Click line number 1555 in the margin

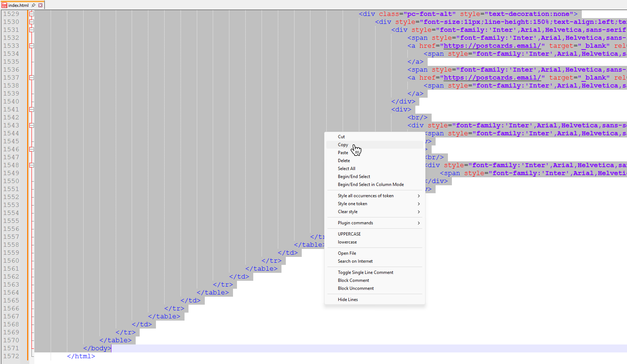point(11,221)
